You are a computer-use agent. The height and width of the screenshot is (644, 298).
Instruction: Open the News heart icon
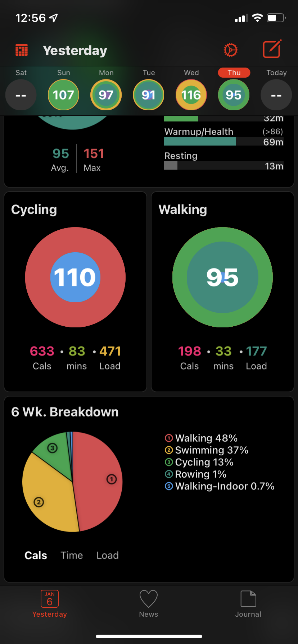[x=149, y=599]
